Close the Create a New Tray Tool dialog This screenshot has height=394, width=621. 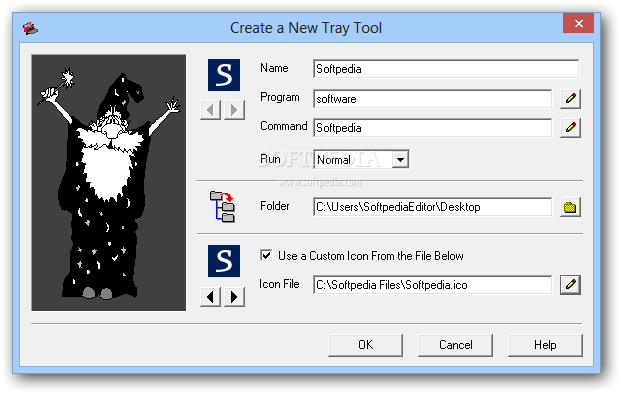point(578,23)
